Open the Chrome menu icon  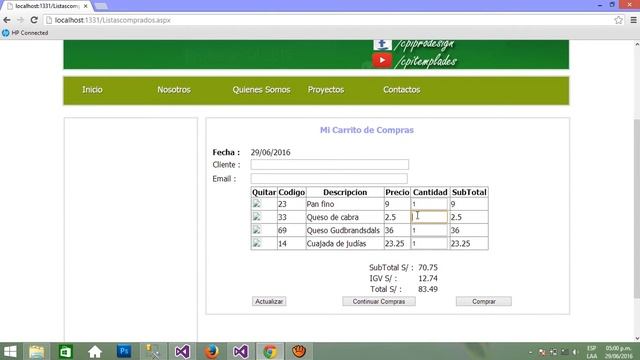633,20
